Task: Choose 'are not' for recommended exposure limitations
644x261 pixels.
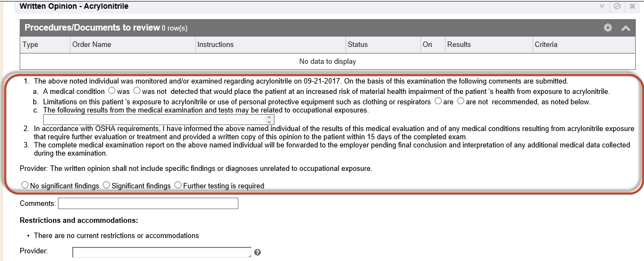Action: [x=460, y=101]
